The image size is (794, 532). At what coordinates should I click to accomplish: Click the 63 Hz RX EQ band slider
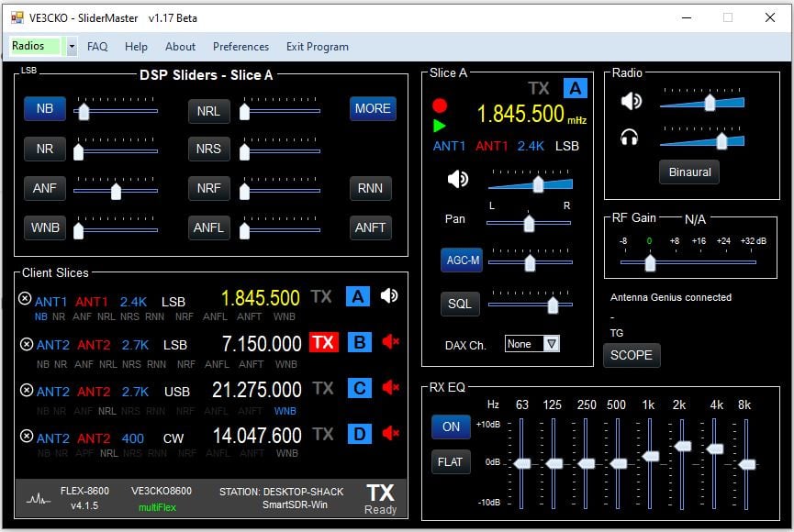[x=521, y=463]
